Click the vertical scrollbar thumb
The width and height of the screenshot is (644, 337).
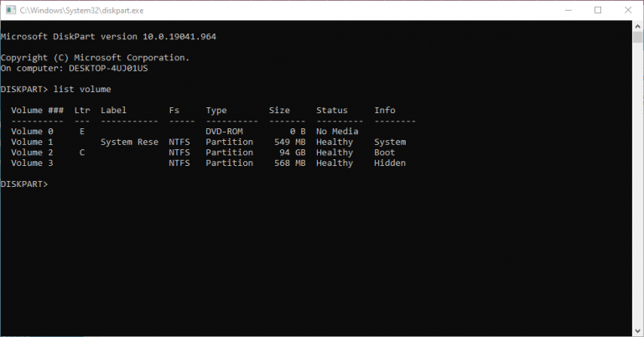coord(637,38)
